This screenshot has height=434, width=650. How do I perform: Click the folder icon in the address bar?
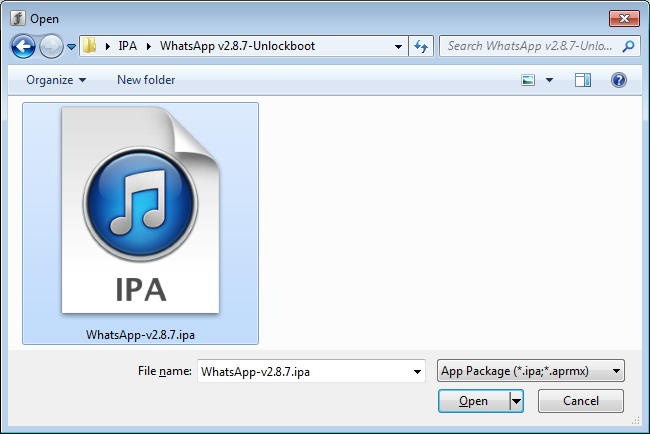coord(92,46)
